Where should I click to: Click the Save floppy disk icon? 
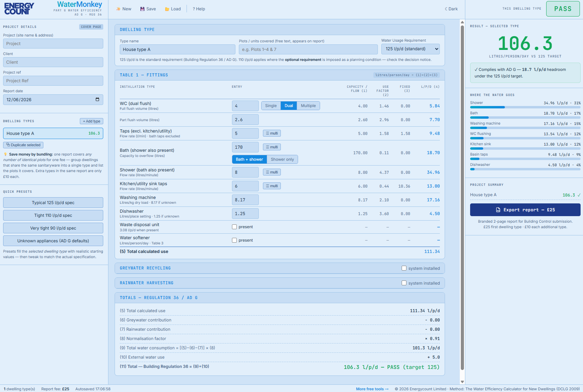click(x=142, y=9)
